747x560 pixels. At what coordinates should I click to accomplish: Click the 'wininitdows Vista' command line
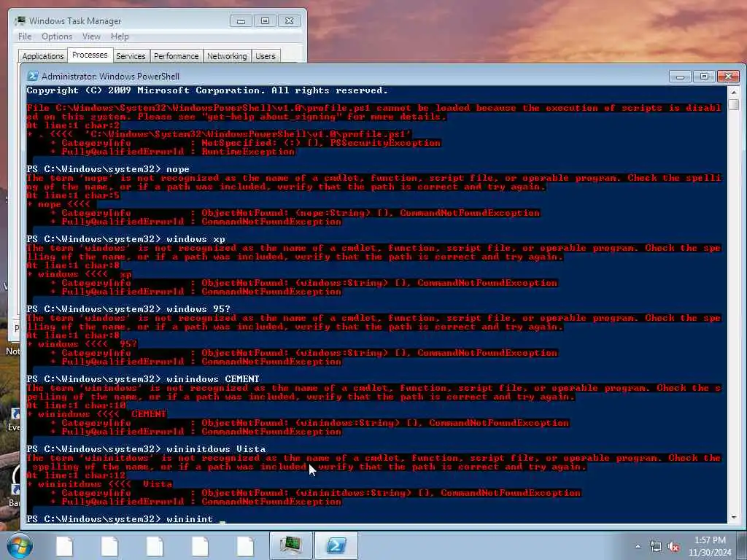146,449
